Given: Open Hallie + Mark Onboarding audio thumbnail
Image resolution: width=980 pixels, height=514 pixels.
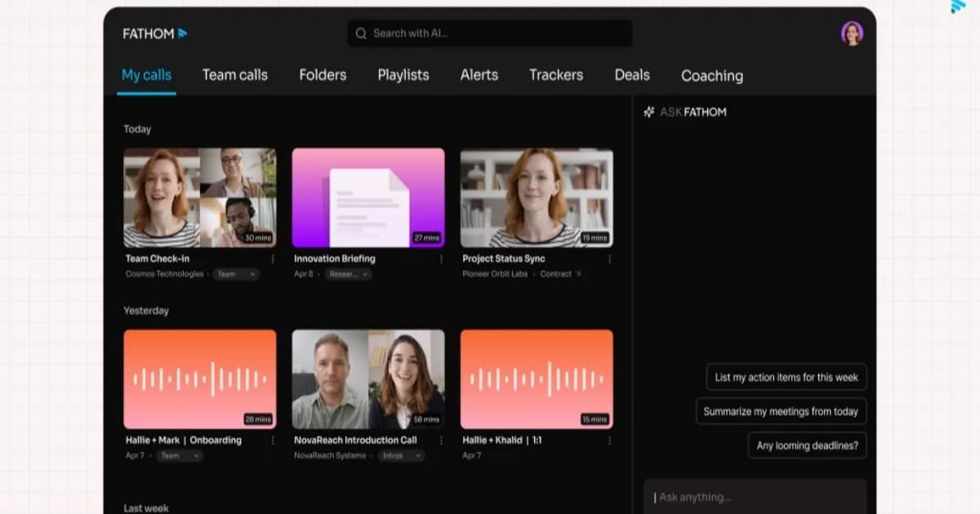Looking at the screenshot, I should pyautogui.click(x=200, y=379).
